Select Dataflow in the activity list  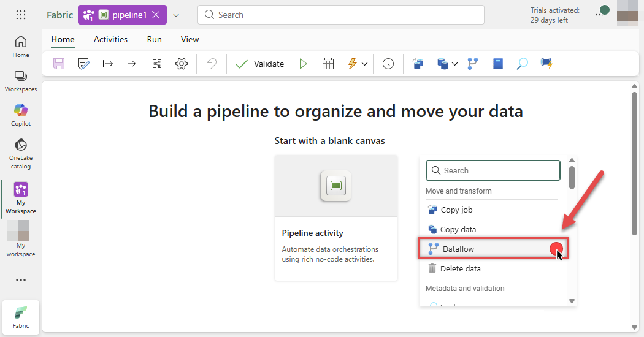click(x=493, y=249)
